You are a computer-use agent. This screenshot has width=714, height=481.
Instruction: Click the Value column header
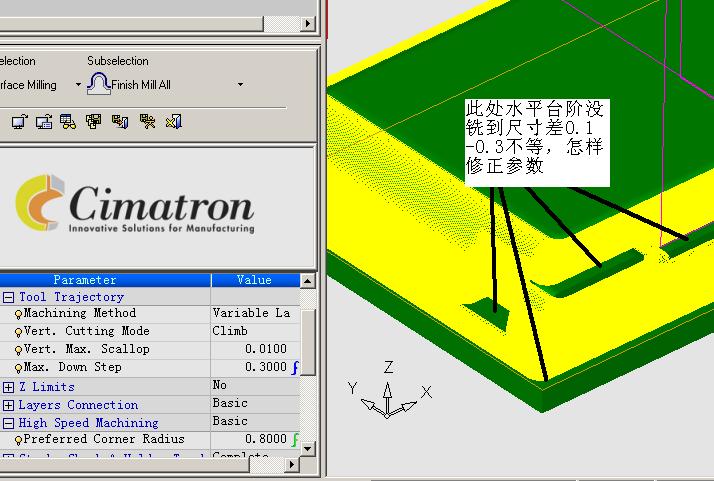(x=255, y=280)
